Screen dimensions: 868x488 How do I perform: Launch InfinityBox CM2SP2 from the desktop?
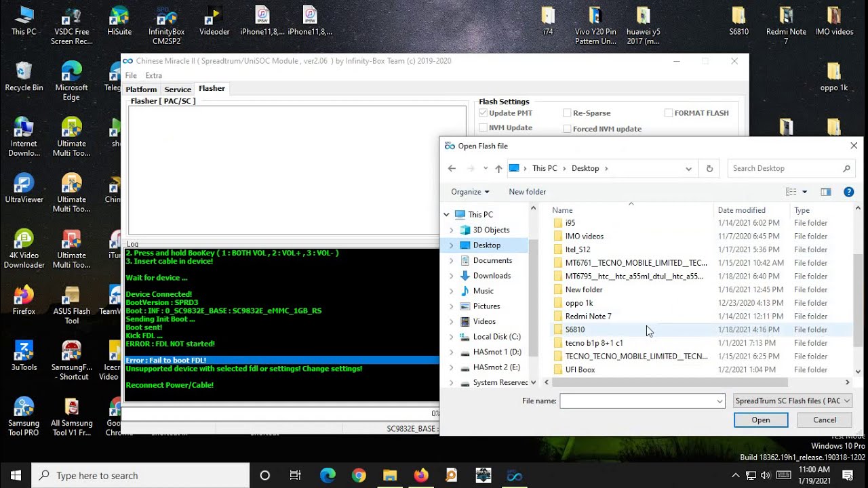point(166,26)
